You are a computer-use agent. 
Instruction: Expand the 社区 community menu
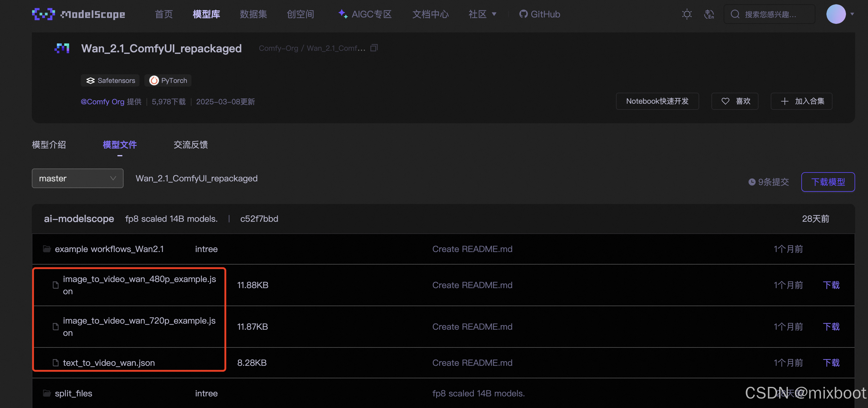[482, 14]
